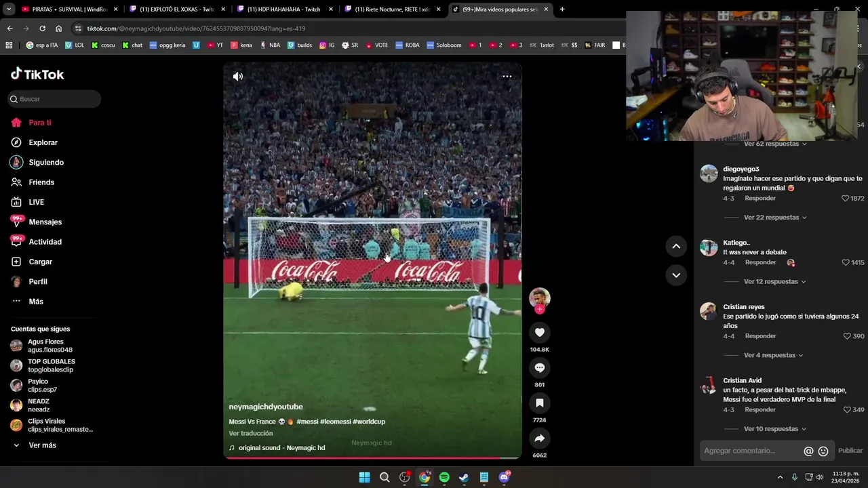The image size is (868, 488).
Task: Open Windows Start menu
Action: (x=364, y=477)
